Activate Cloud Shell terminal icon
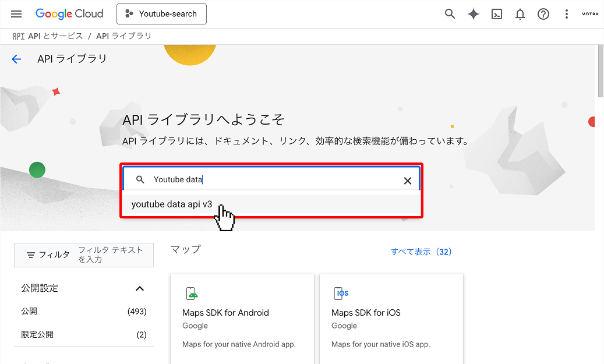Screen dimensions: 604x364 [496, 14]
